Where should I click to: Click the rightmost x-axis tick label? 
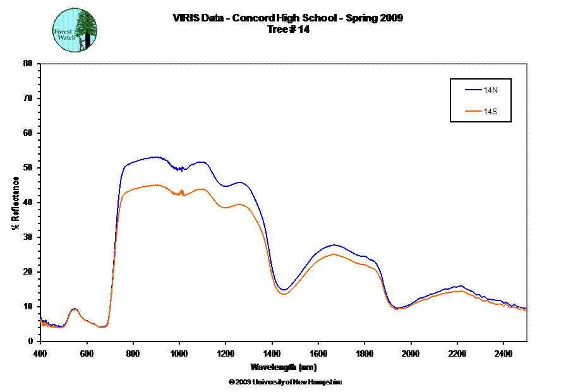(504, 353)
